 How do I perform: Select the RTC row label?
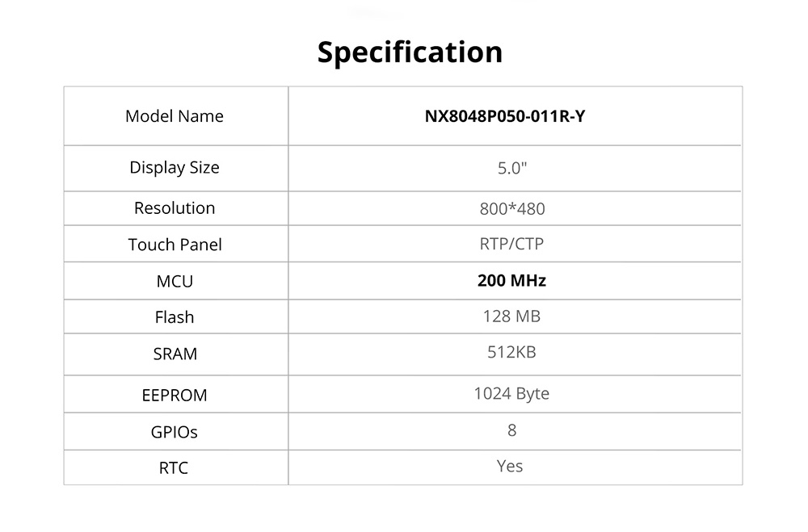click(x=175, y=467)
